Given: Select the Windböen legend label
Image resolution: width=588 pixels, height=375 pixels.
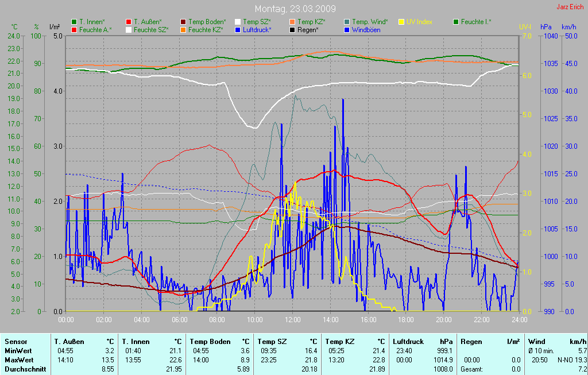Looking at the screenshot, I should [x=366, y=30].
